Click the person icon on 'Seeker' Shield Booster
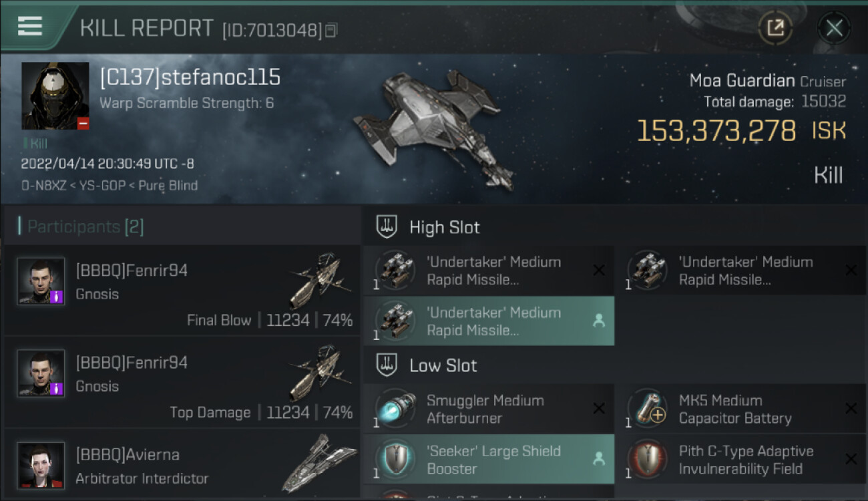Viewport: 868px width, 501px height. 599,459
